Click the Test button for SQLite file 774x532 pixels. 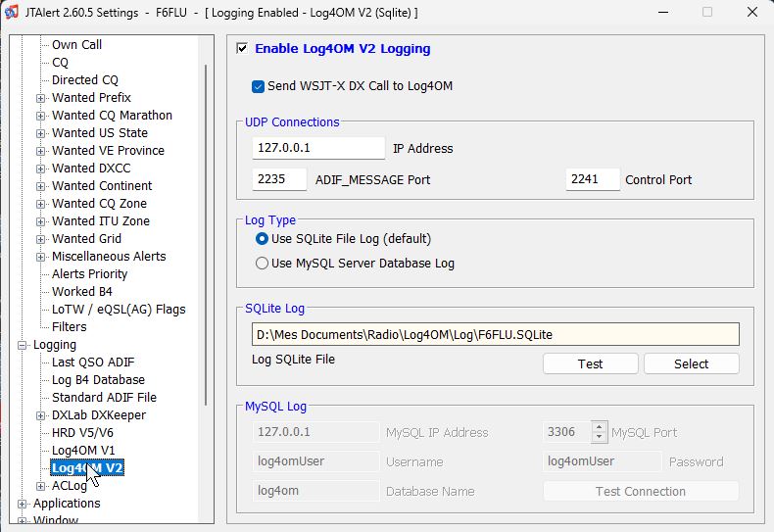click(591, 364)
